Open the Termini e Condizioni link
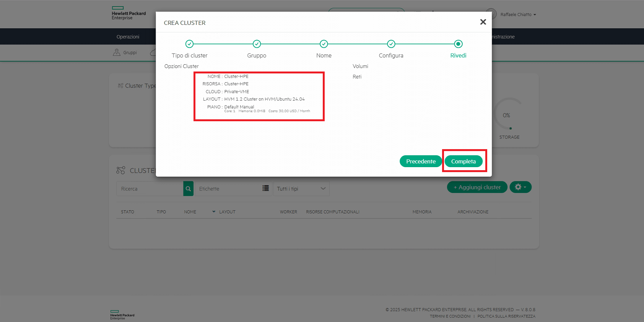The height and width of the screenshot is (322, 644). (450, 316)
